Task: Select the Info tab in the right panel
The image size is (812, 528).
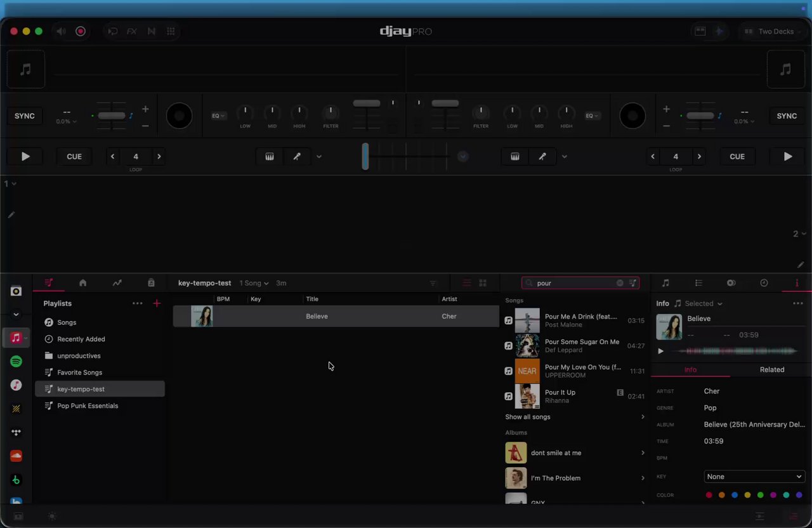Action: click(x=690, y=369)
